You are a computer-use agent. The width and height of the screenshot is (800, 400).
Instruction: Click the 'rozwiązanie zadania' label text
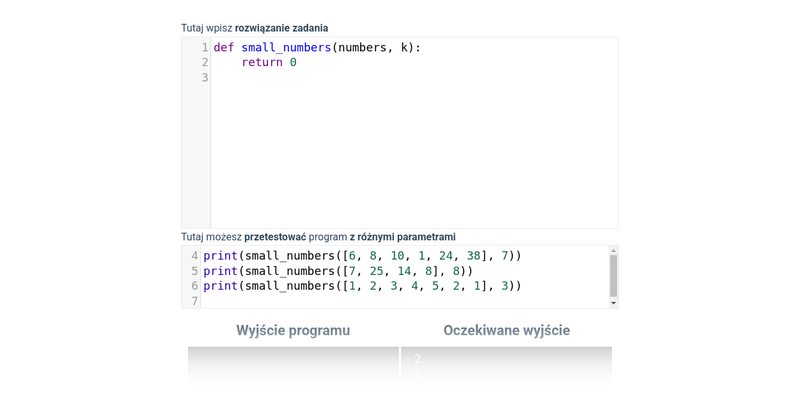click(x=281, y=28)
